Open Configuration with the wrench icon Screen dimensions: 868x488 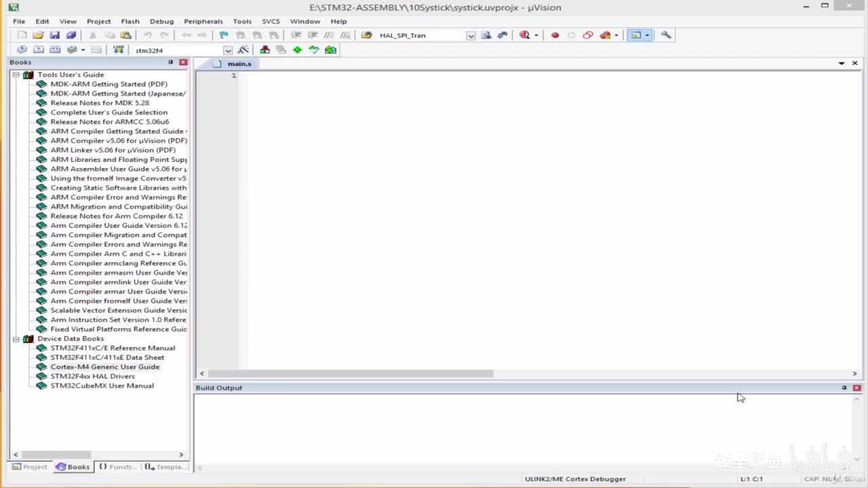pos(666,35)
